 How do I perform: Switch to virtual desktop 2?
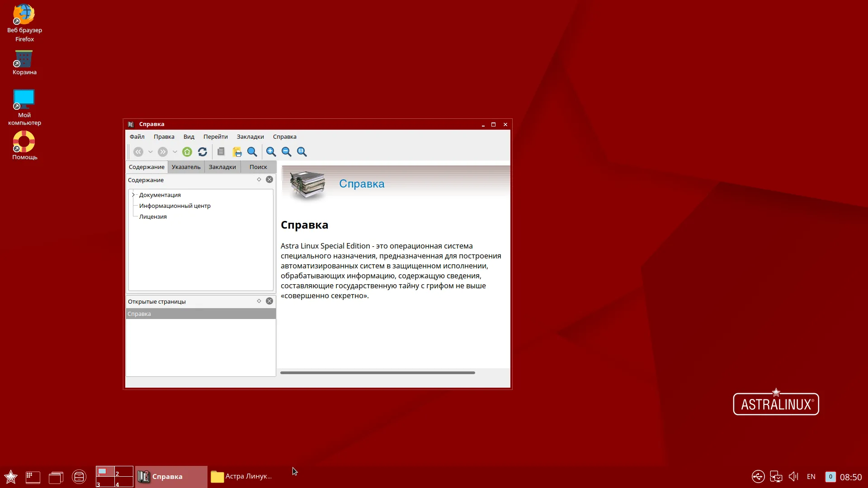124,471
